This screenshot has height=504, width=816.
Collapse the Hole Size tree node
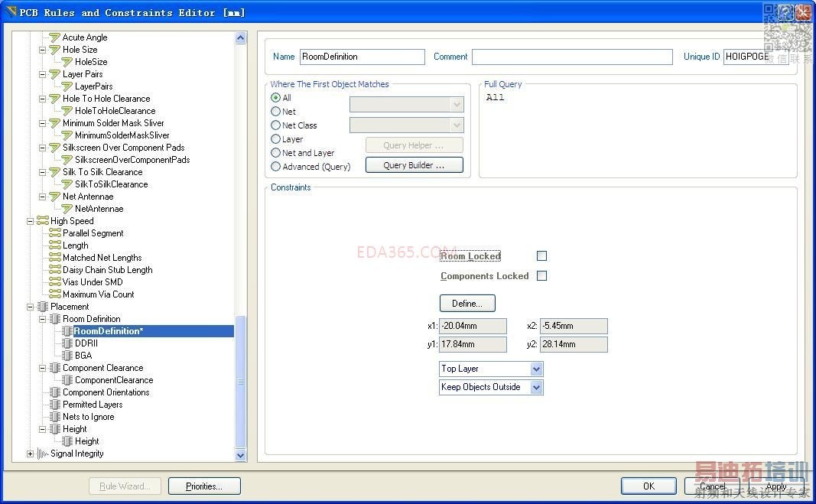pyautogui.click(x=43, y=50)
